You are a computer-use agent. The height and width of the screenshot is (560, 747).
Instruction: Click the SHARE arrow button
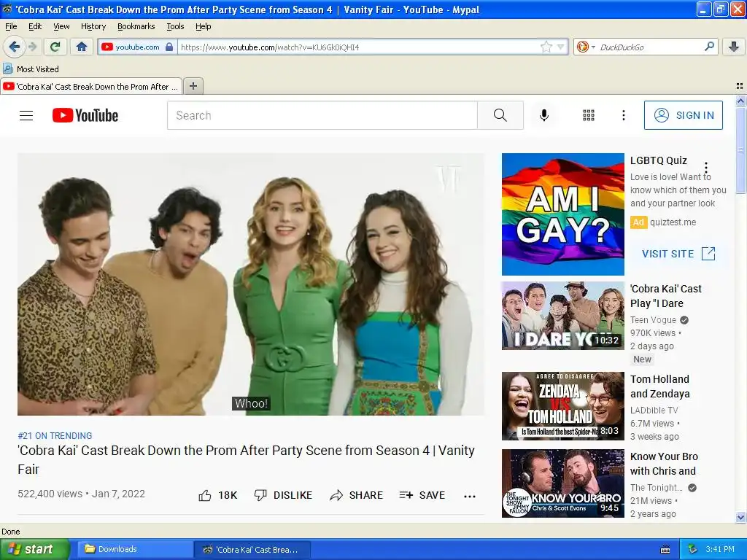356,495
